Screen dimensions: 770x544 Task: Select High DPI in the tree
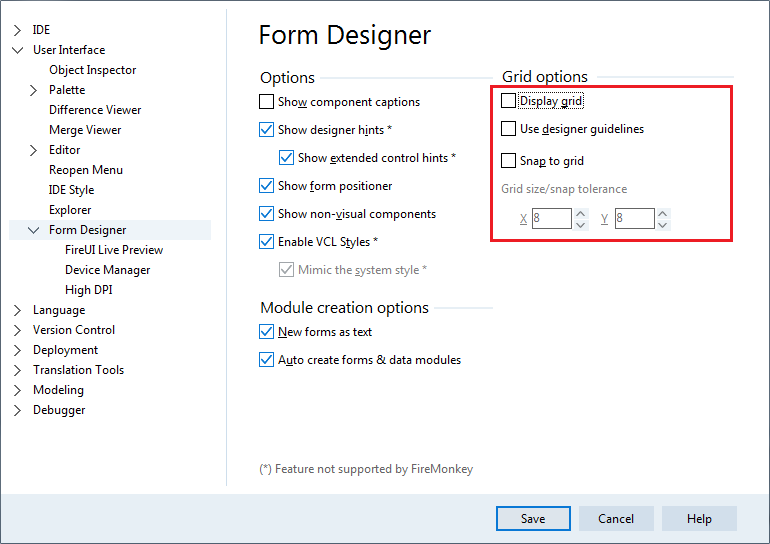point(88,290)
